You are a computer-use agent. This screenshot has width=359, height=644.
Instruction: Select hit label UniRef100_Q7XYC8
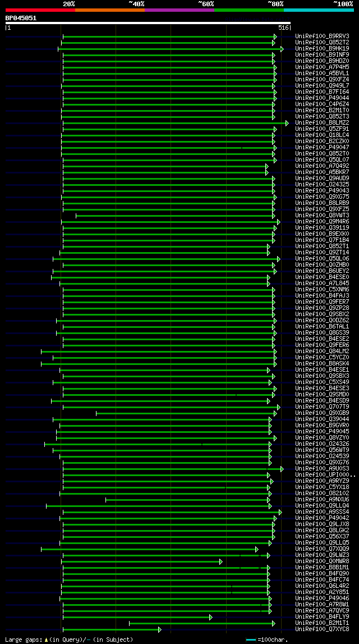(322, 629)
